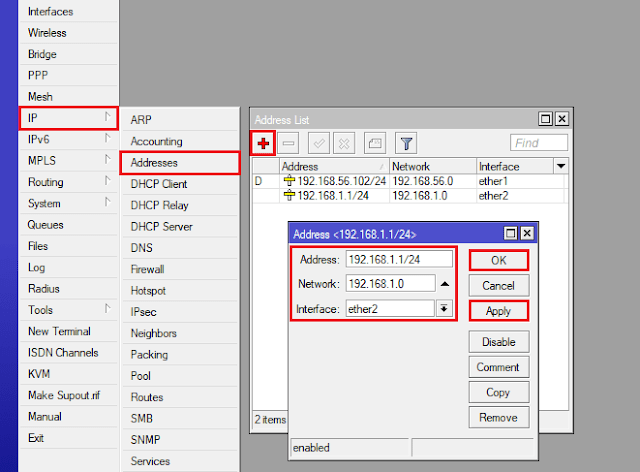Image resolution: width=640 pixels, height=472 pixels.
Task: Select Firewall in IP submenu
Action: pos(180,269)
